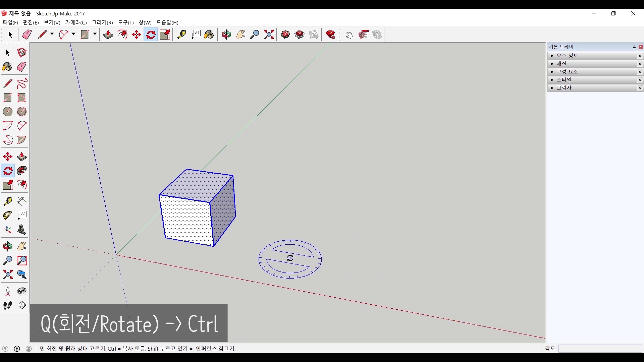
Task: Open the Line tool dropdown arrow
Action: pos(52,34)
